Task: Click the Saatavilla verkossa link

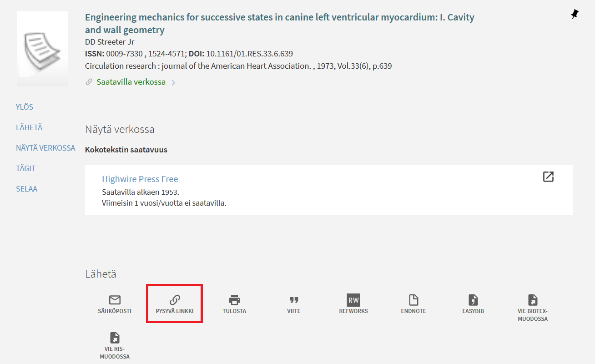Action: tap(131, 82)
